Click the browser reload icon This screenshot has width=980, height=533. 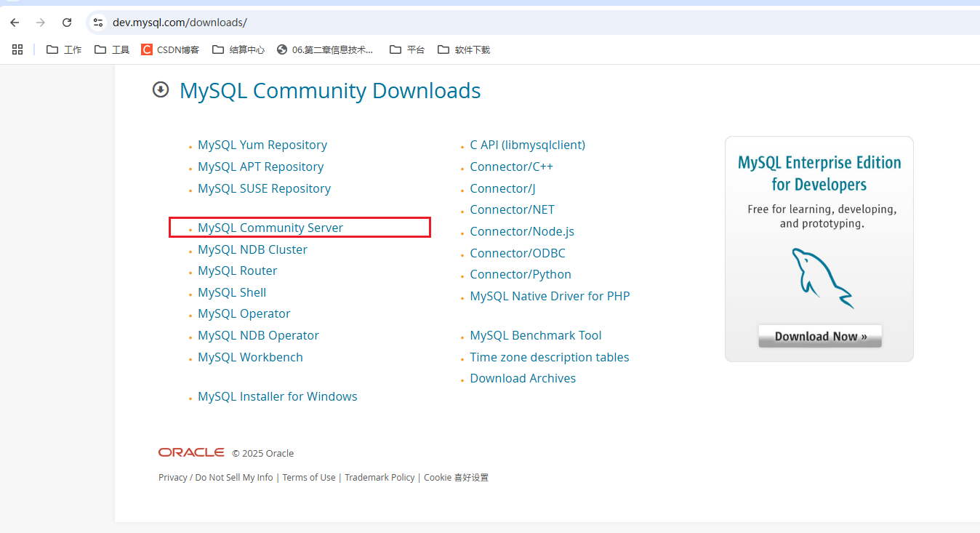tap(66, 23)
